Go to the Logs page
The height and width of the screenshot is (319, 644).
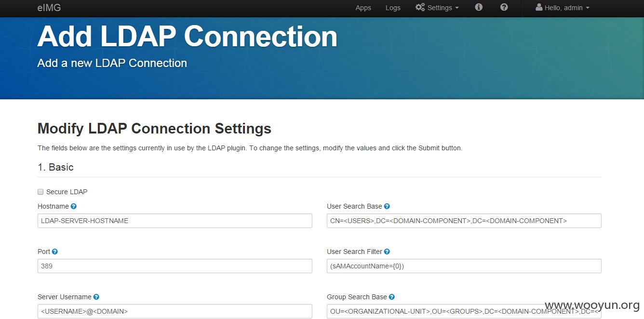[393, 8]
